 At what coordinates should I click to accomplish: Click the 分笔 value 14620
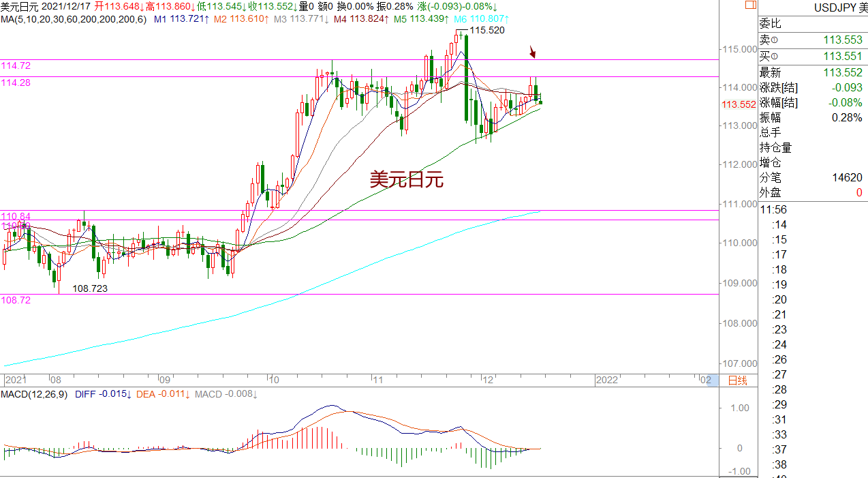[x=848, y=178]
